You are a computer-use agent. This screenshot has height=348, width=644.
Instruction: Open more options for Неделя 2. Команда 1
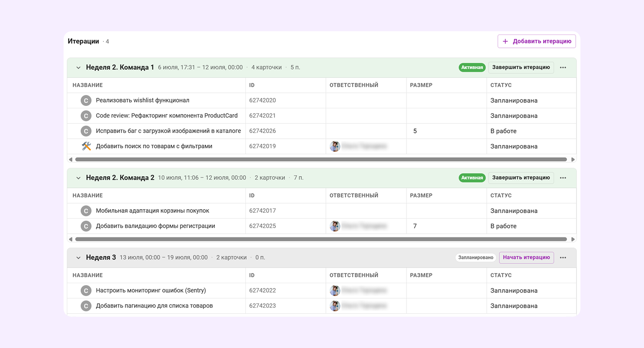click(x=563, y=68)
